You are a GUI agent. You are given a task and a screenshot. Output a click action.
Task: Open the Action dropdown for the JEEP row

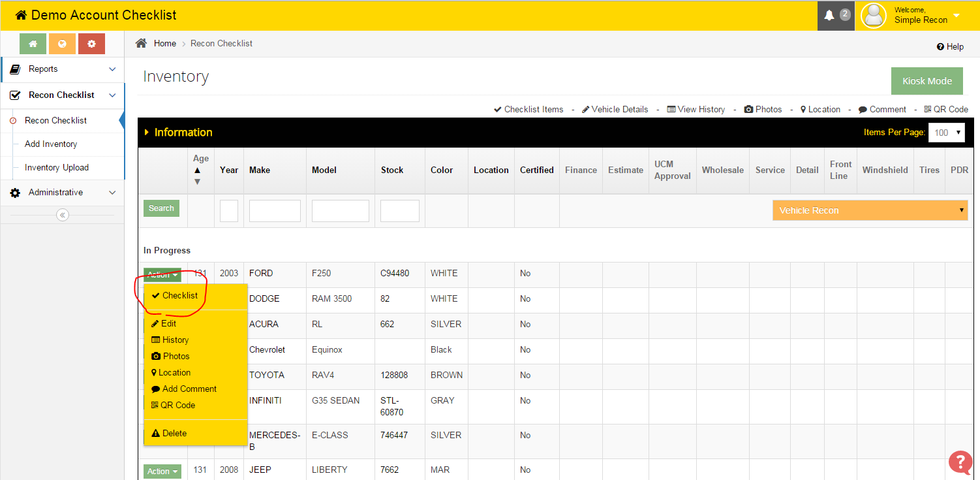162,471
